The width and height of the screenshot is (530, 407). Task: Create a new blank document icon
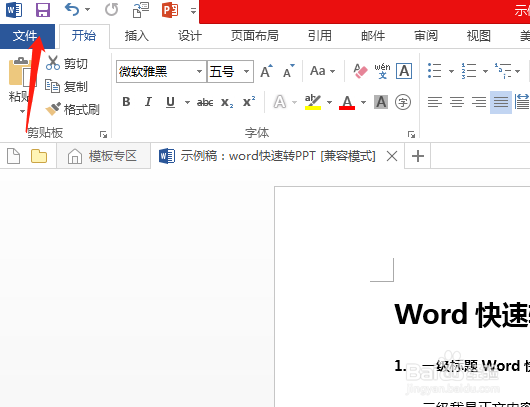pyautogui.click(x=14, y=156)
